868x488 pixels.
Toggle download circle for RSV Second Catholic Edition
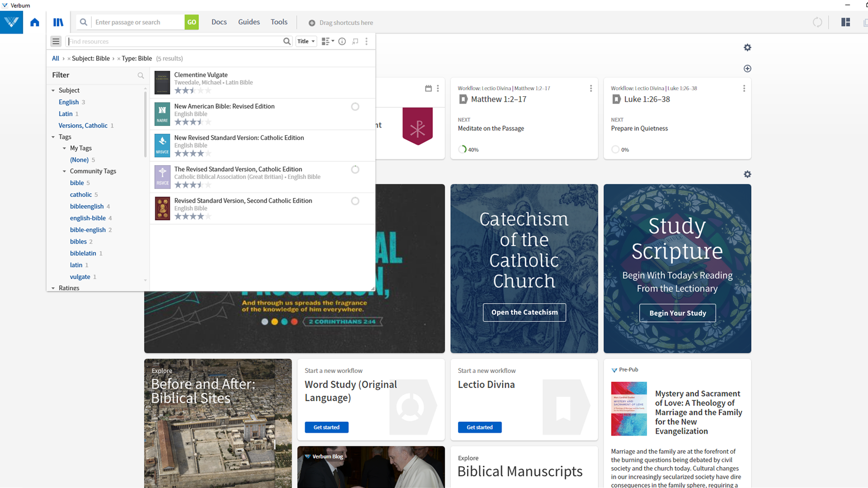click(x=355, y=201)
